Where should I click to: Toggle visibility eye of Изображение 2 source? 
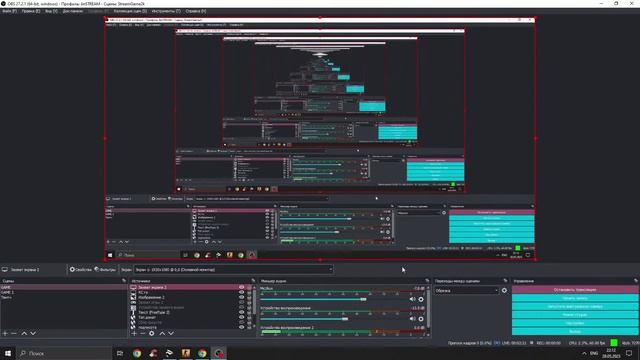coord(241,297)
